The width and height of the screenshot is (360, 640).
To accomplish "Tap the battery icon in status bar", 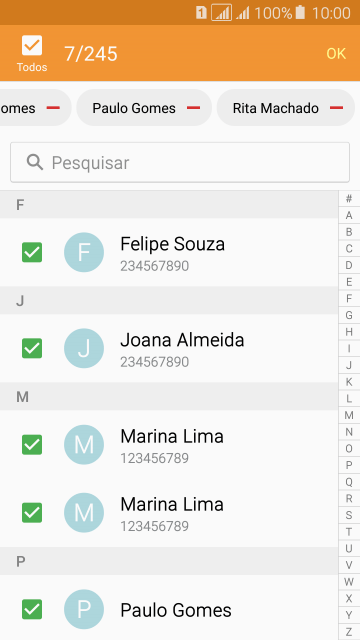I will click(x=300, y=13).
